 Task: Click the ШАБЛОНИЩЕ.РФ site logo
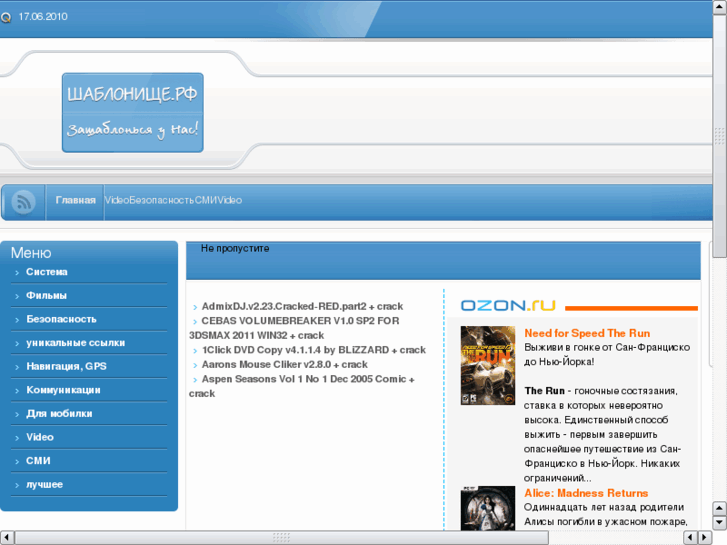tap(133, 112)
